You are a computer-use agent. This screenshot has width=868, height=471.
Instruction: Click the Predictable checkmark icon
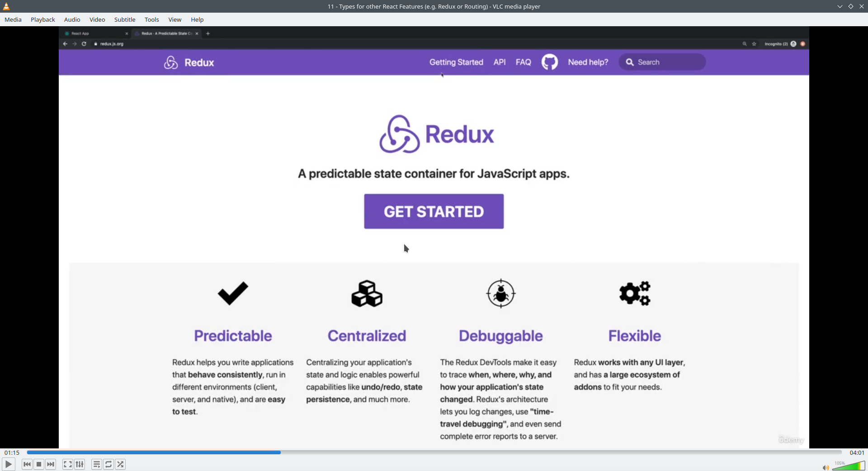click(x=233, y=293)
